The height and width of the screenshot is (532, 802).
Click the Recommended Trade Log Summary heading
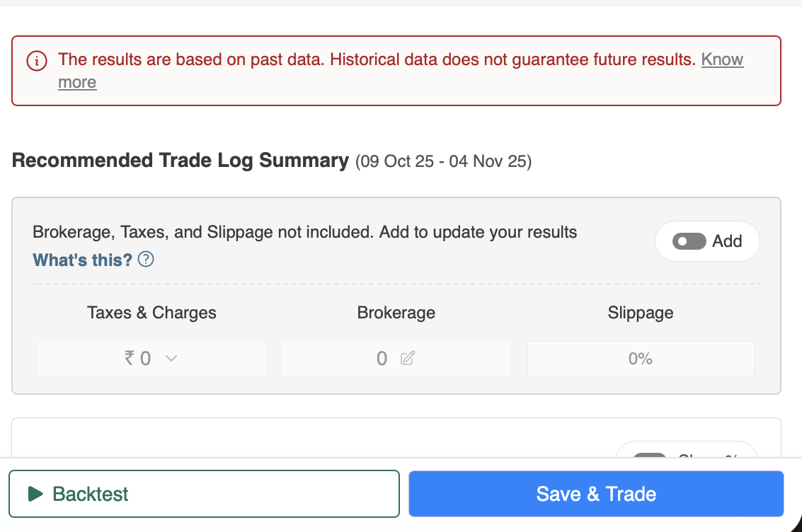pos(181,161)
